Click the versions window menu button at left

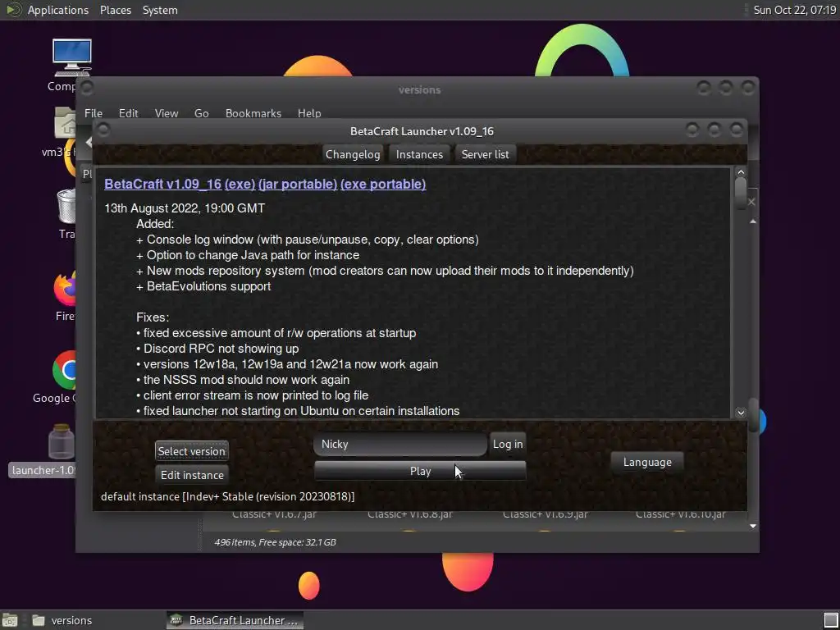87,87
